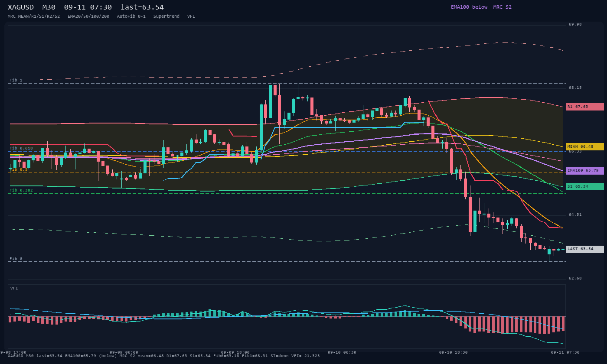Click the Fib 0 level label

(16, 259)
